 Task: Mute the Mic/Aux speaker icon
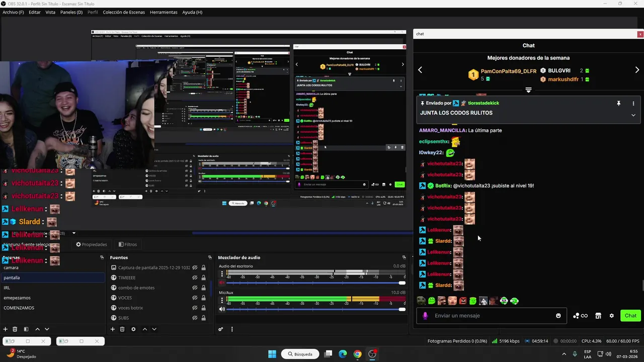click(222, 309)
